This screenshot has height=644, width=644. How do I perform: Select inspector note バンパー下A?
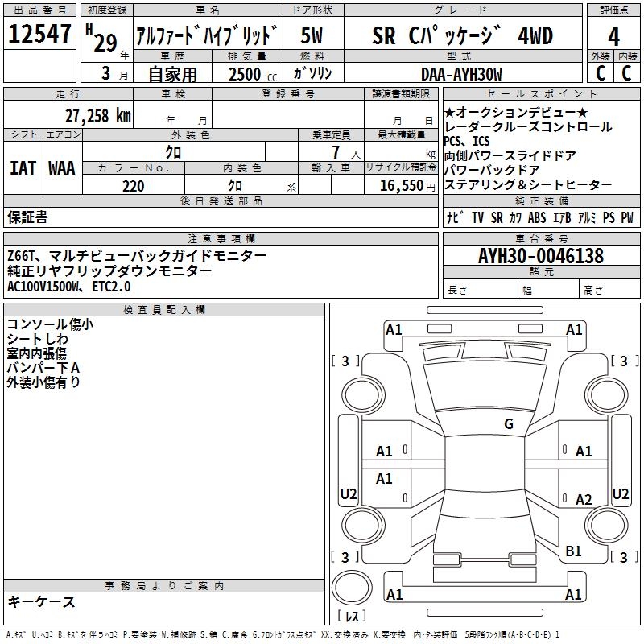point(43,368)
